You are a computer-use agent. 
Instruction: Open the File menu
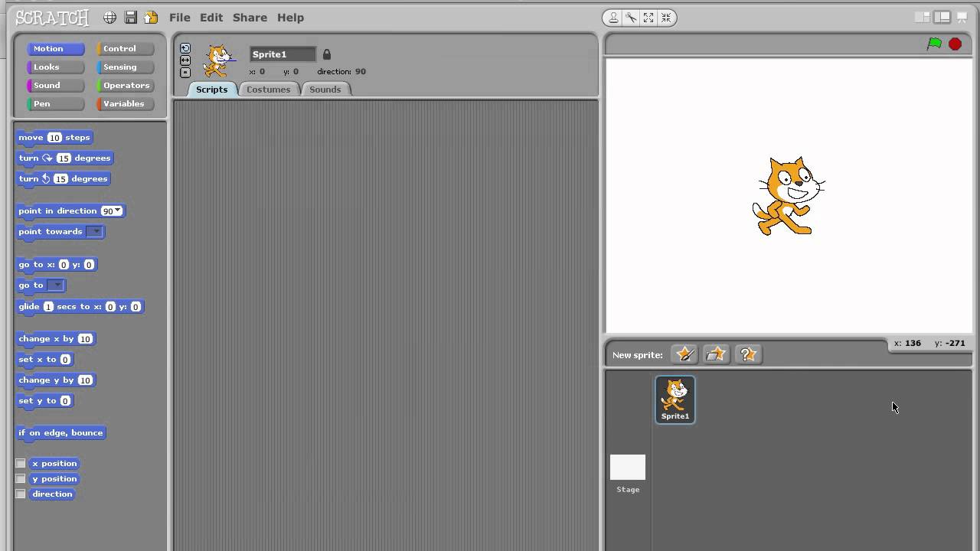(180, 18)
